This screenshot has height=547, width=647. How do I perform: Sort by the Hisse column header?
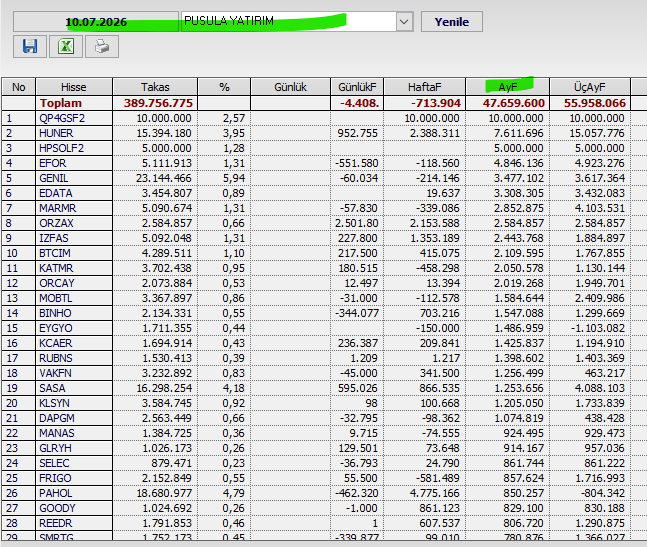tap(74, 87)
